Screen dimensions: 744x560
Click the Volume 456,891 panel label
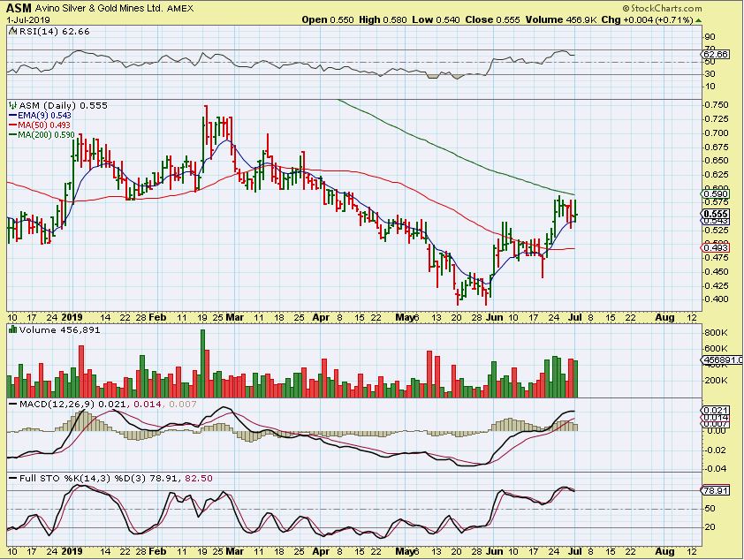click(60, 329)
